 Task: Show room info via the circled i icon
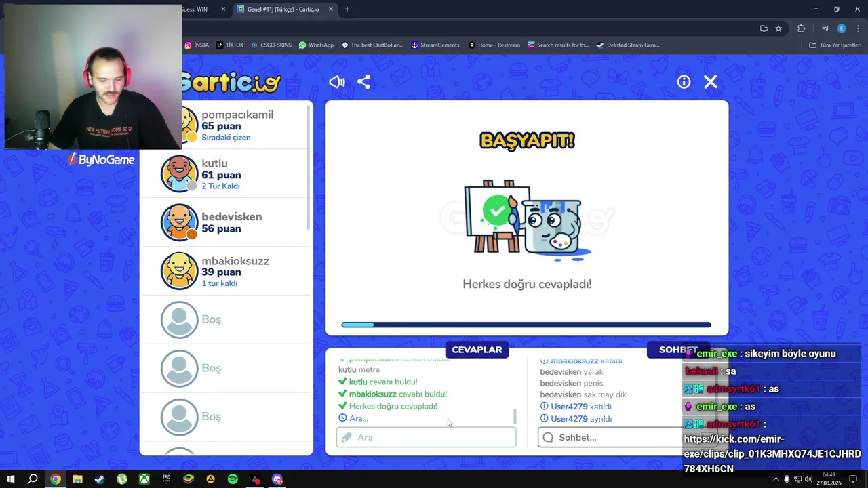pyautogui.click(x=684, y=82)
